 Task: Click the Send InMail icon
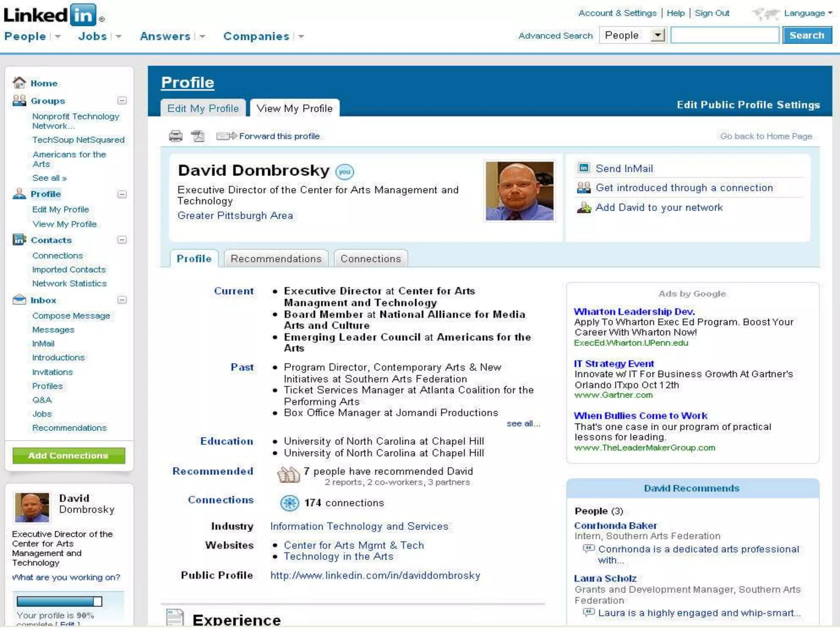tap(583, 168)
